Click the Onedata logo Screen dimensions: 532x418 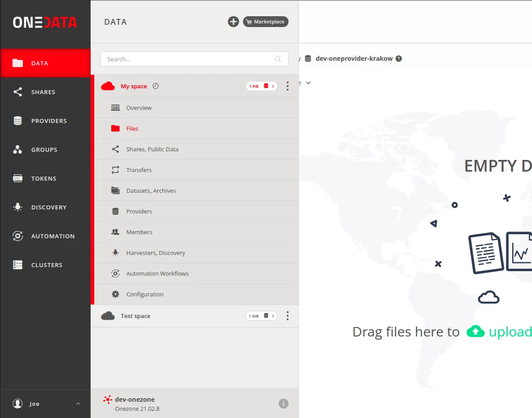[x=45, y=23]
